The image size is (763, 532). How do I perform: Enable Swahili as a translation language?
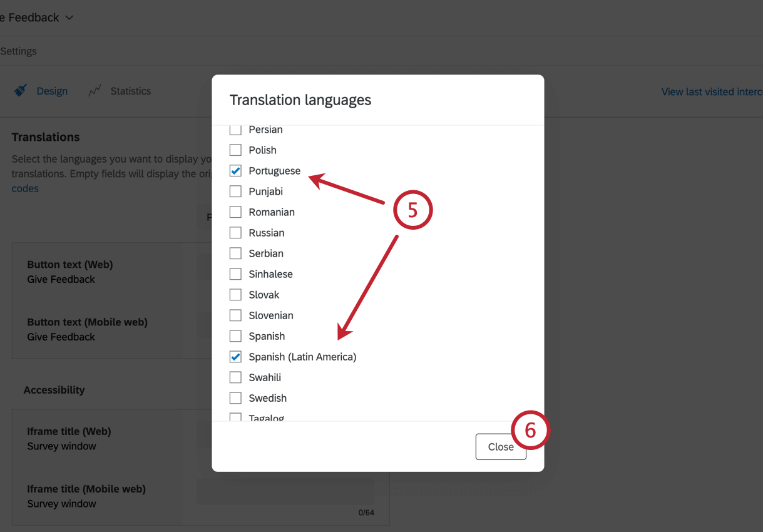point(236,377)
